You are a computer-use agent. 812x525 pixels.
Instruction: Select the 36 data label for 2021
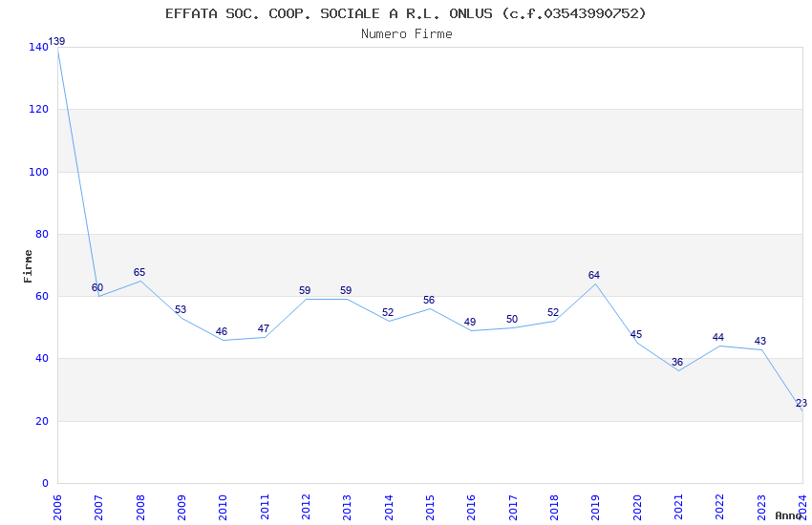pos(677,362)
